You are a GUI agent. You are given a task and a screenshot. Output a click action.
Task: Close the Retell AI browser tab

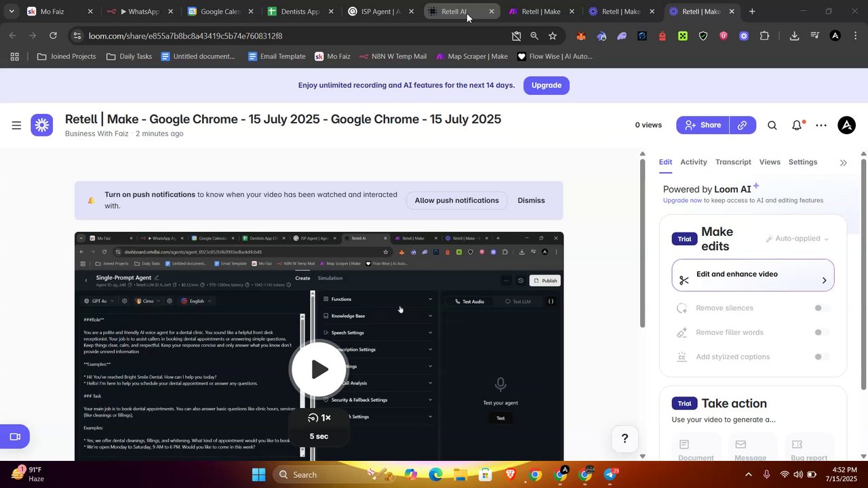(492, 12)
